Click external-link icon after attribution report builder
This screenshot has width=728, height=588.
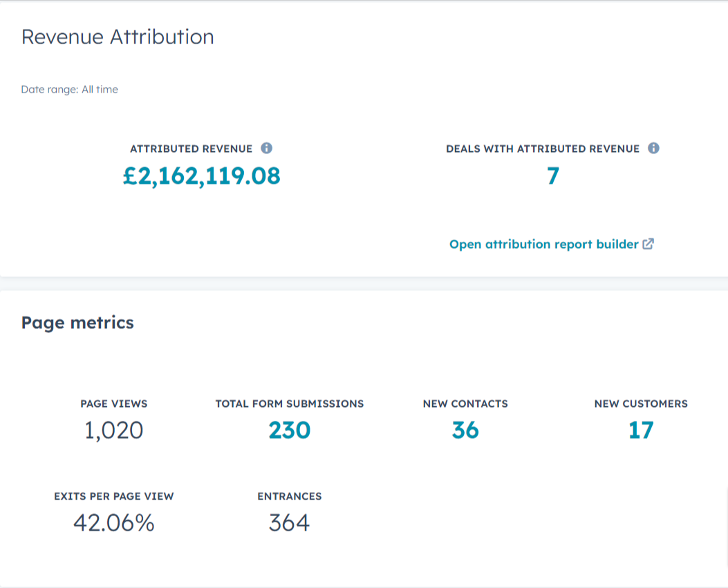pos(648,244)
